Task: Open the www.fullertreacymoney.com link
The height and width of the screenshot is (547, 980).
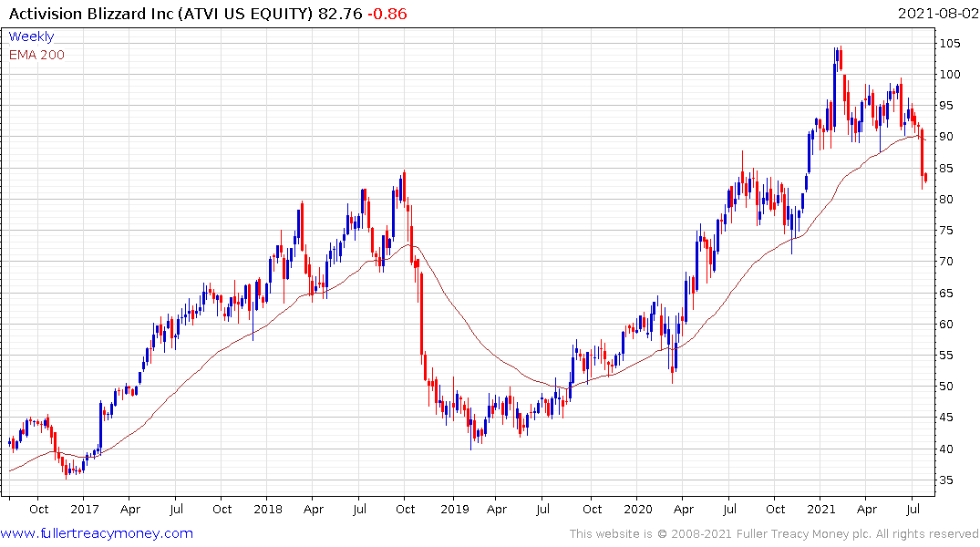Action: click(x=97, y=533)
